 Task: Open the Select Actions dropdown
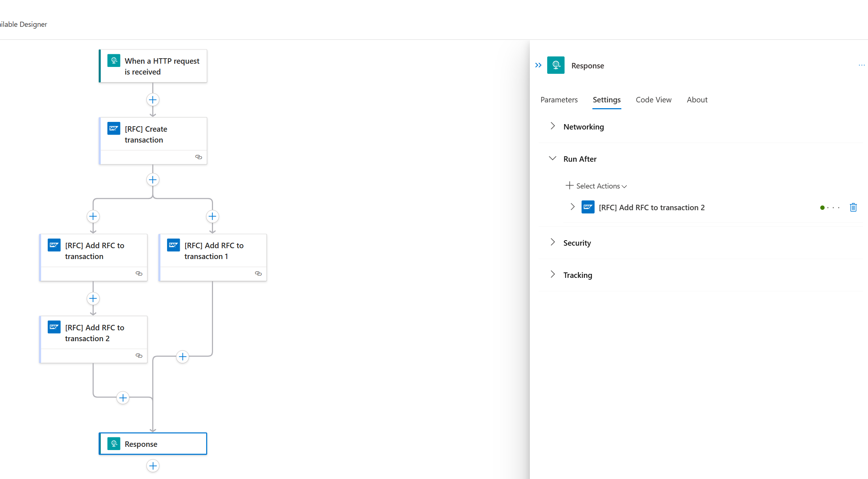pos(596,186)
